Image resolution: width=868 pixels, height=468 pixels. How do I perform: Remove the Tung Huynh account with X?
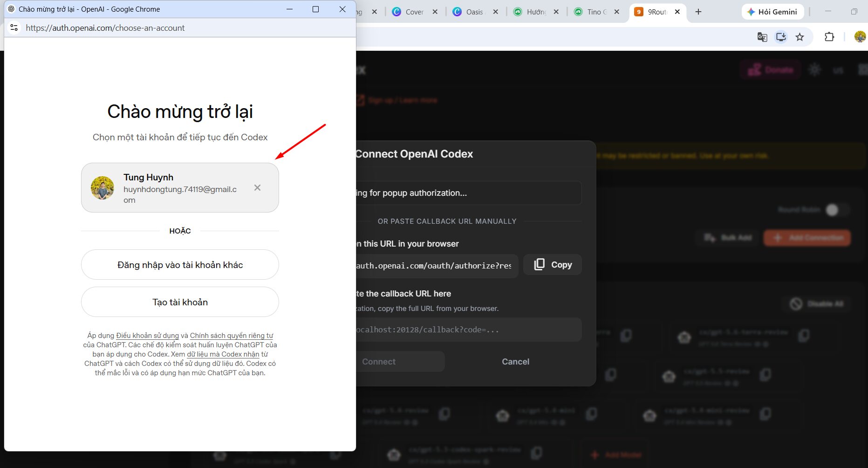(x=257, y=188)
